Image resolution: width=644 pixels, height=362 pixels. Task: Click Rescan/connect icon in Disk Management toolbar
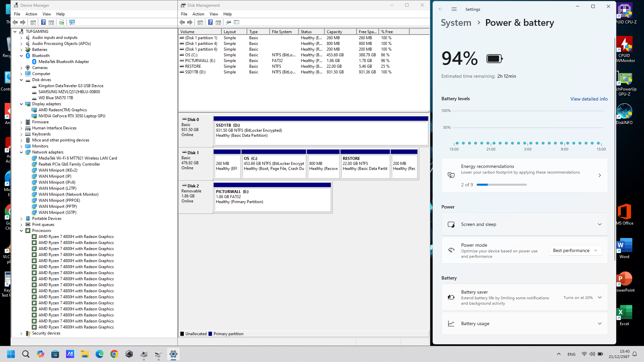point(228,22)
